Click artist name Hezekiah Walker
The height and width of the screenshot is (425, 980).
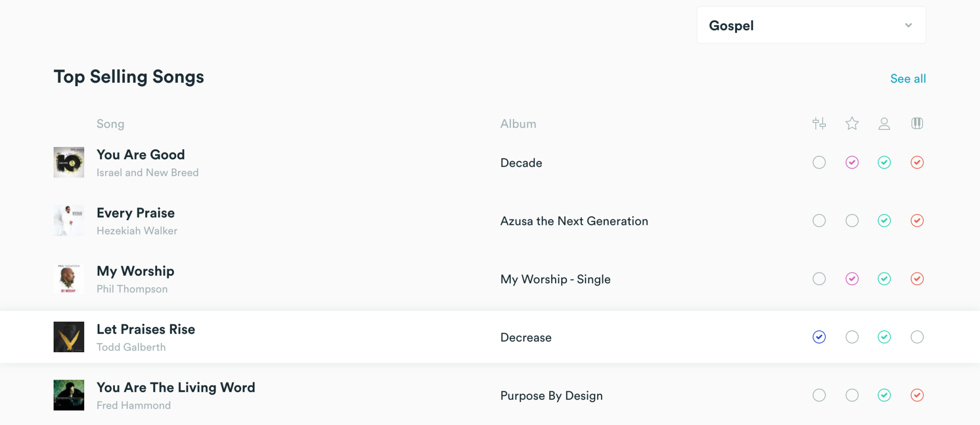pos(137,230)
